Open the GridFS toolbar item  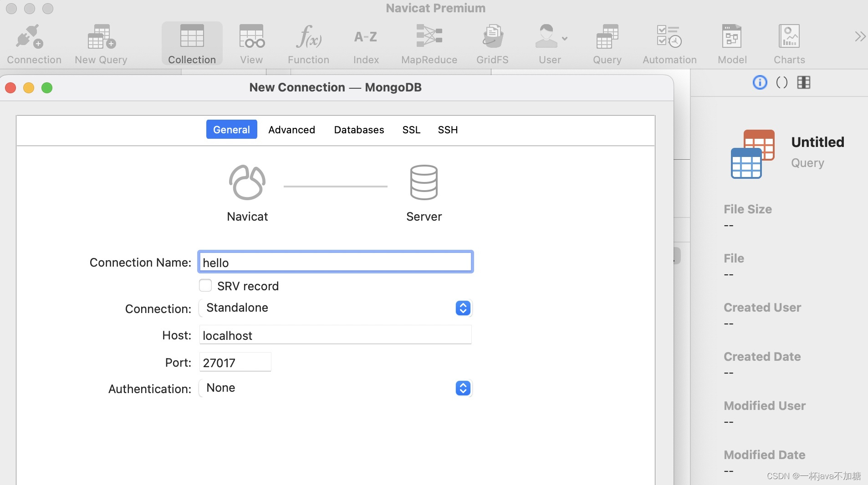(x=492, y=44)
